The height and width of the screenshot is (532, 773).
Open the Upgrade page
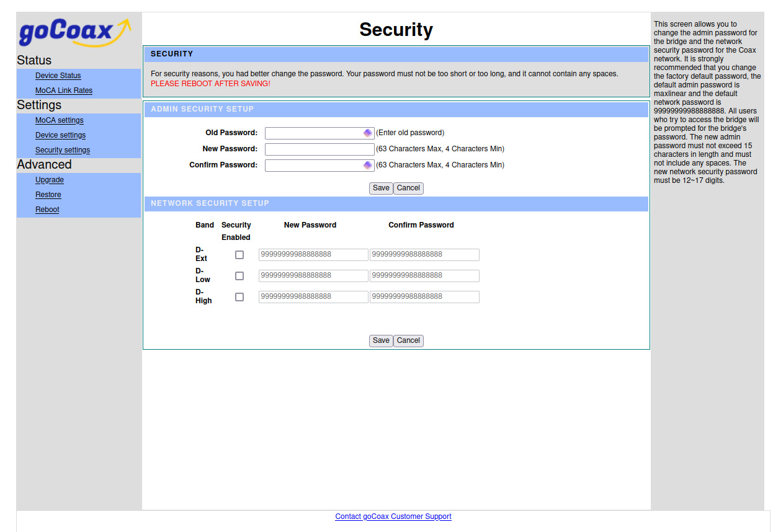(x=50, y=180)
